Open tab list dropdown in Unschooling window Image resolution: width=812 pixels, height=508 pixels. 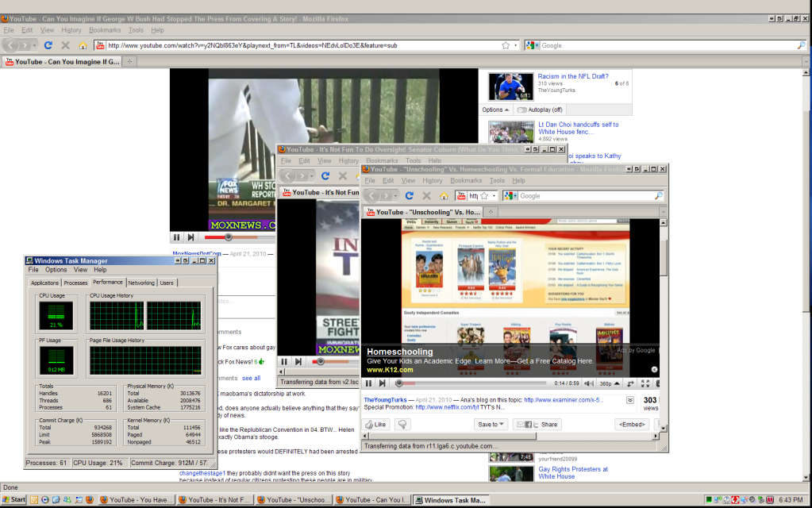(x=662, y=212)
